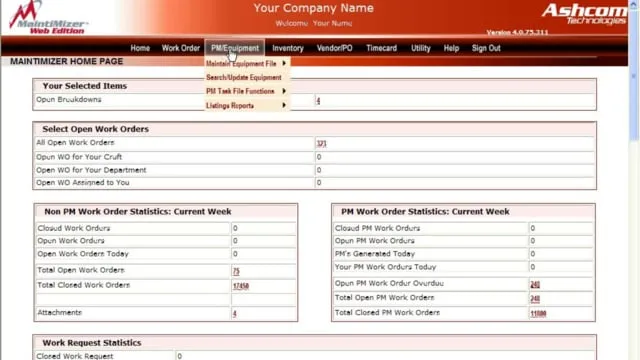Click 'Work Request Statistics' section header

pyautogui.click(x=92, y=343)
